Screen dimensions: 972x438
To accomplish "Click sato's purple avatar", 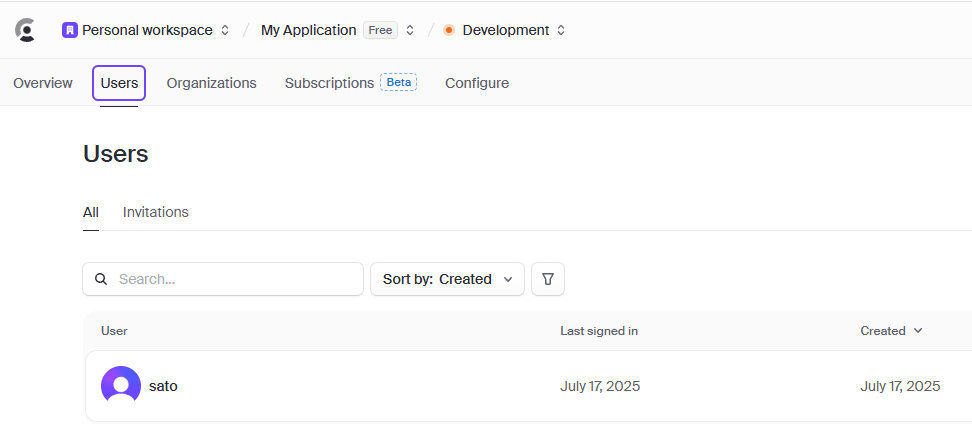I will 121,386.
